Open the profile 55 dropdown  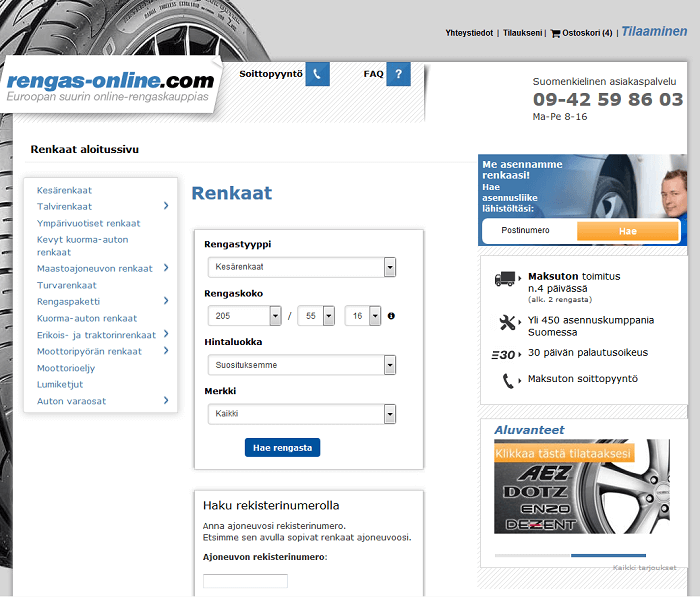point(316,316)
